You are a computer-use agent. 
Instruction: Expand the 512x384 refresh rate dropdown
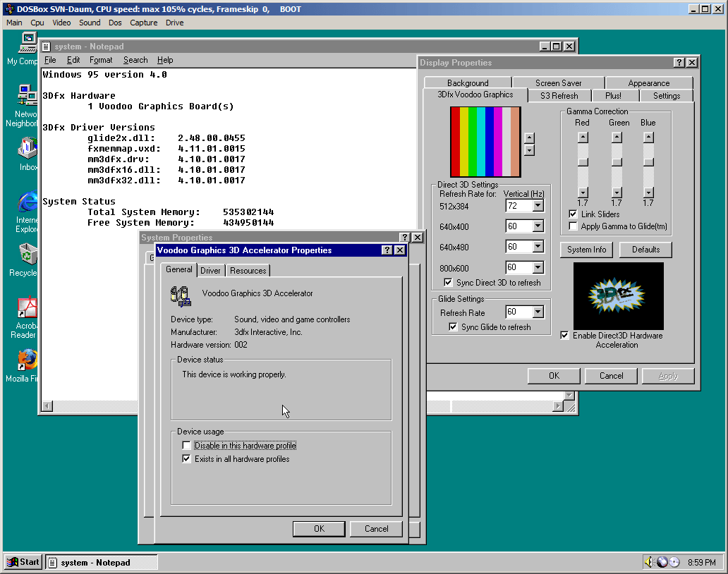(538, 206)
